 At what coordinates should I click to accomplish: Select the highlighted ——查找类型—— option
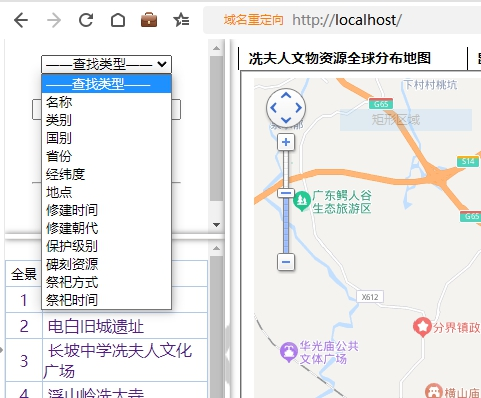(x=106, y=84)
